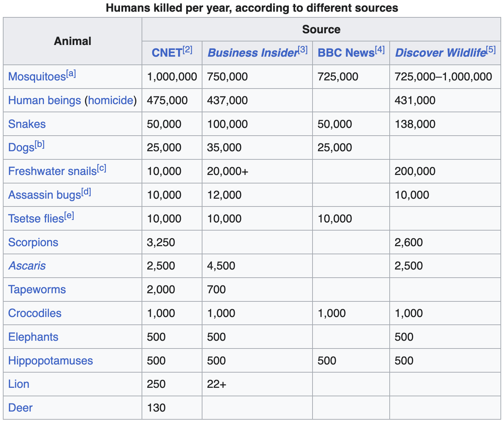Follow the Discover Wildlife header link
Screen dimensions: 504x425
coord(440,53)
